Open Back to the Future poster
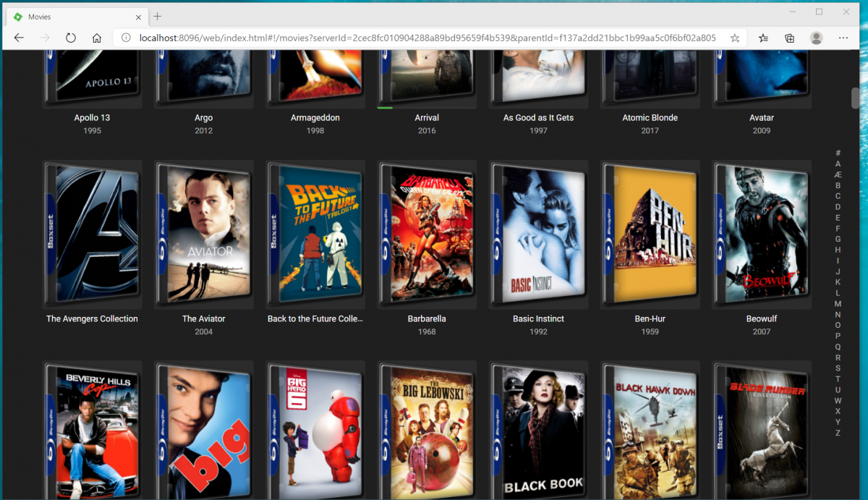 tap(315, 234)
